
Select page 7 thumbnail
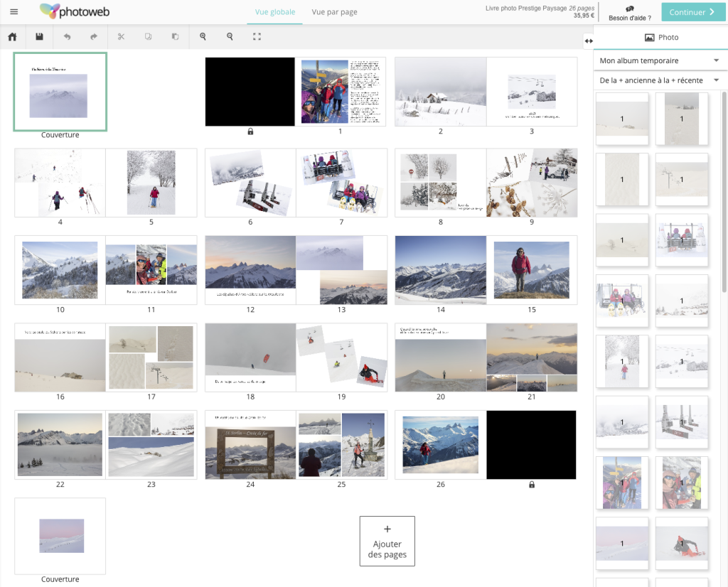[342, 183]
